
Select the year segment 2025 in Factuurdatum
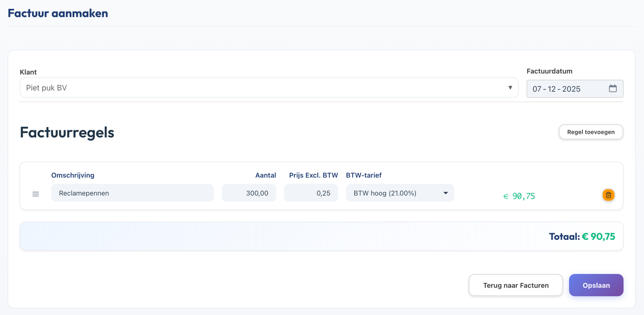coord(571,89)
